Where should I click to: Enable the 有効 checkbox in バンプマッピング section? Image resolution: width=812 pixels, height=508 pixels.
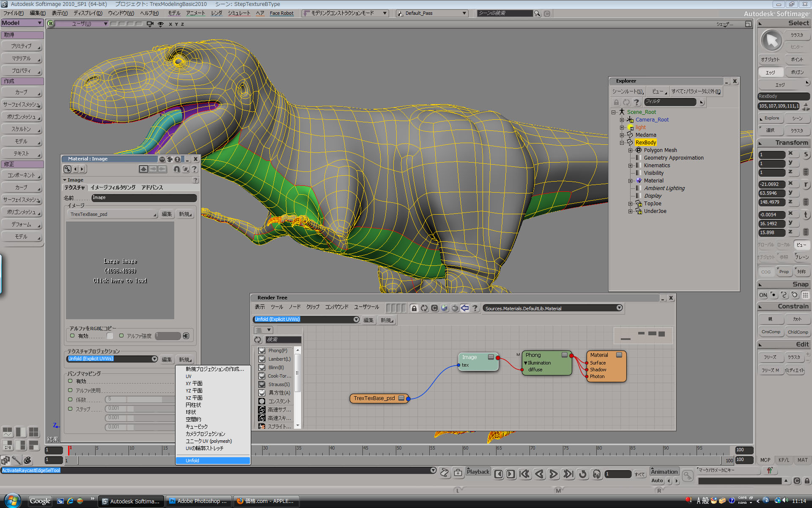(70, 381)
